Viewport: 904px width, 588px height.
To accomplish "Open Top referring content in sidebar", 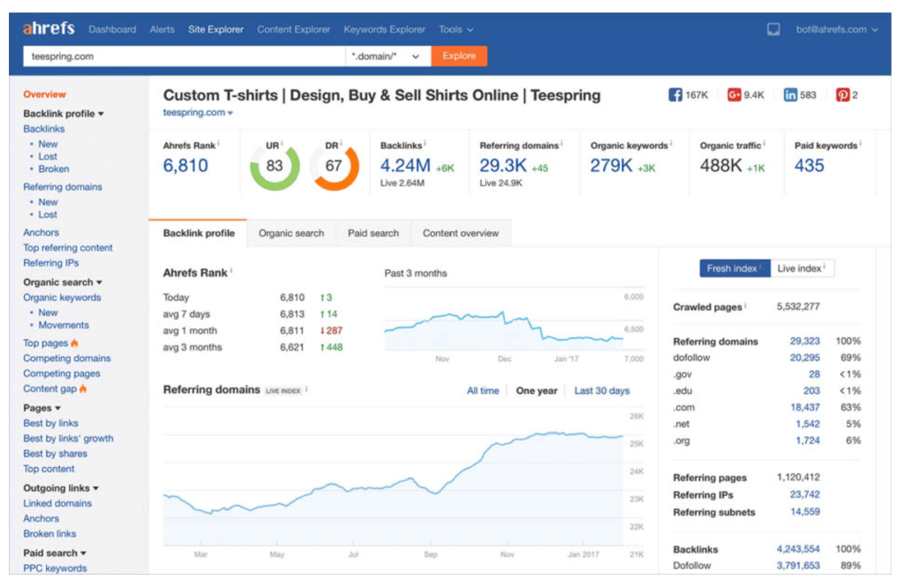I will pos(68,248).
